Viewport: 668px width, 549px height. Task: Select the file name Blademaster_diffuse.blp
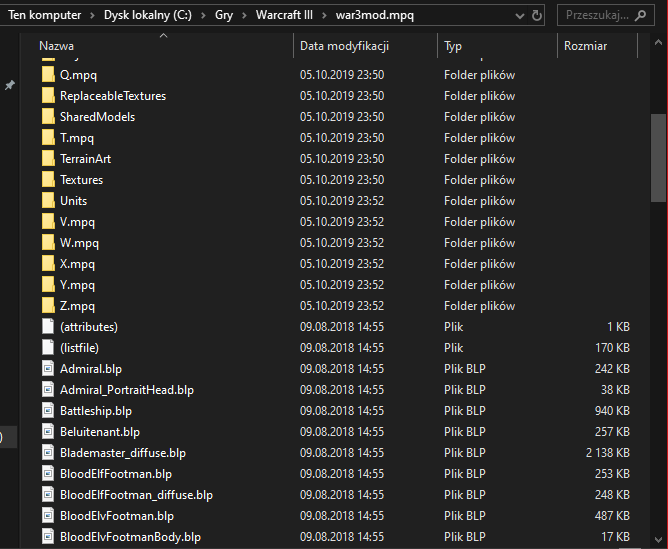pyautogui.click(x=123, y=453)
